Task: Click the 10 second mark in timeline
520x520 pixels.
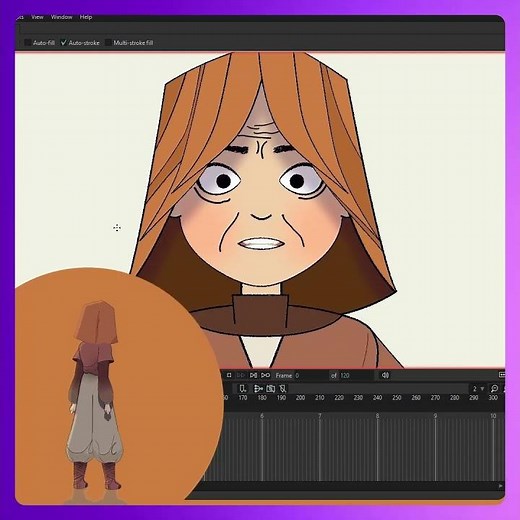Action: (493, 416)
